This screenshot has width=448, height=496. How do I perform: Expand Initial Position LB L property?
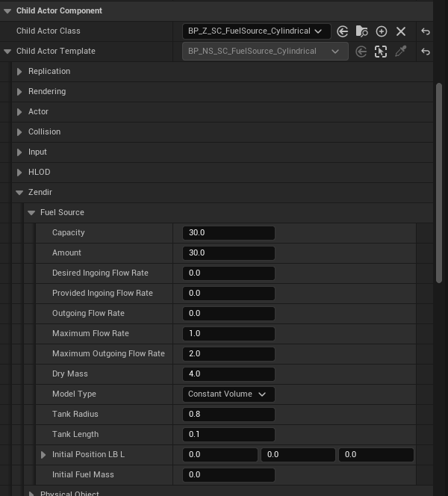tap(43, 454)
